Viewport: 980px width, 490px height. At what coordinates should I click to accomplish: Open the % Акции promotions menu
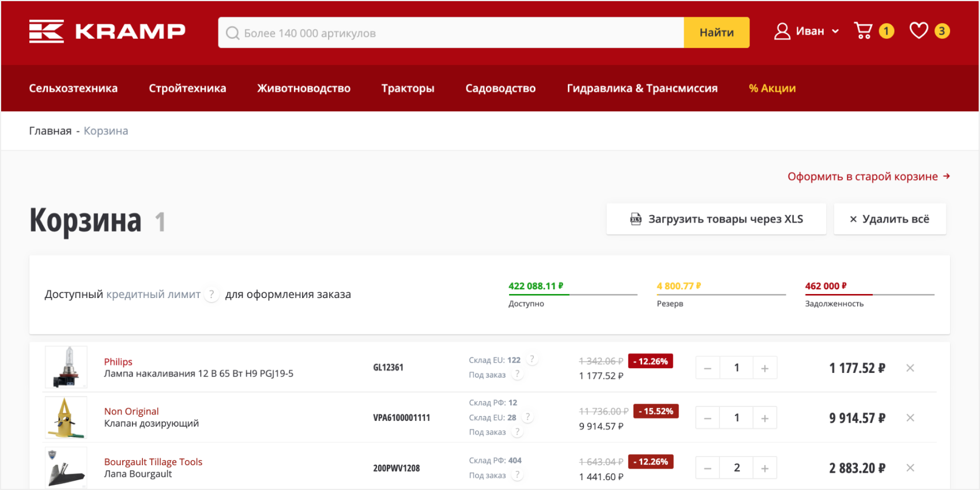tap(772, 88)
